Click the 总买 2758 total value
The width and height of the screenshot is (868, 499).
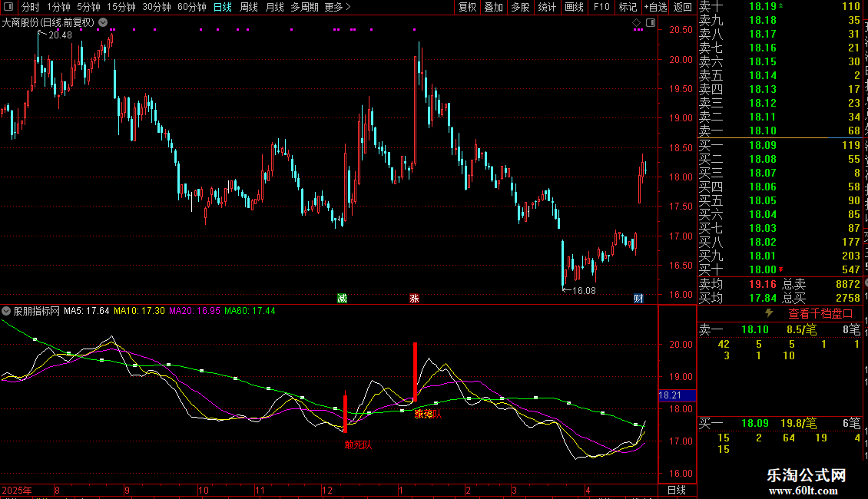pyautogui.click(x=848, y=298)
